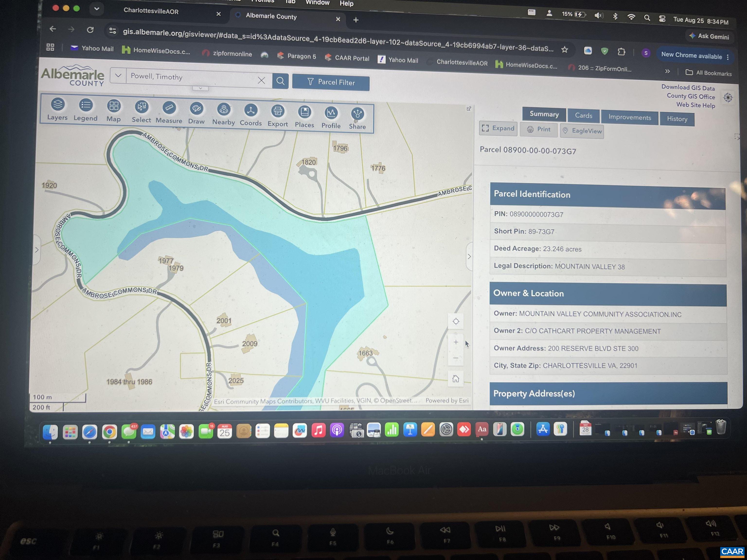Bookmark this page with the star
The image size is (747, 560).
[x=564, y=50]
